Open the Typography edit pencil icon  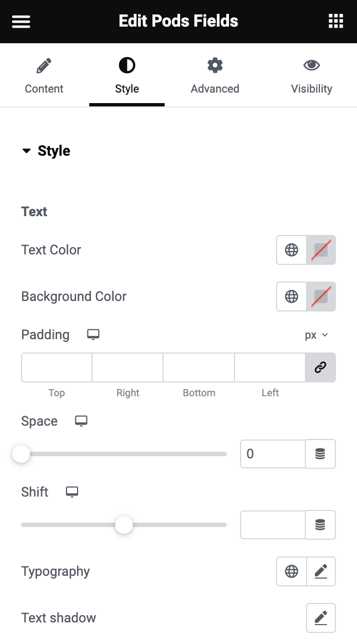(321, 571)
